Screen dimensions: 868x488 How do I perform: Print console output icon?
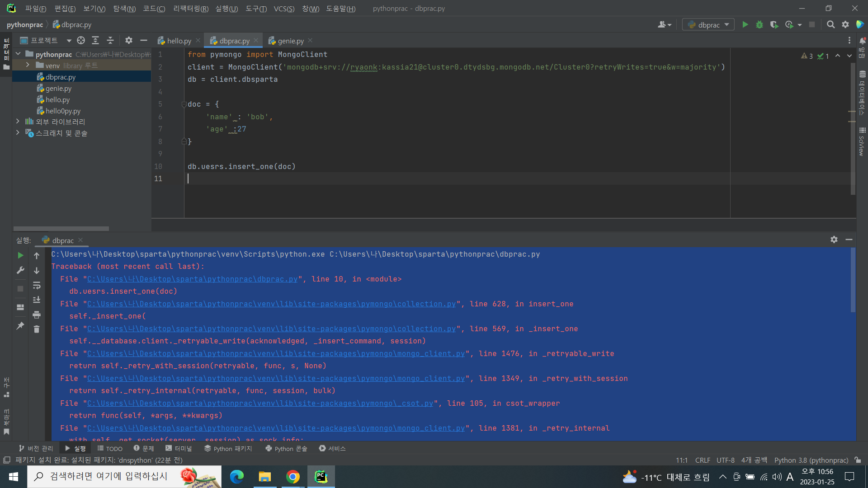click(x=37, y=314)
